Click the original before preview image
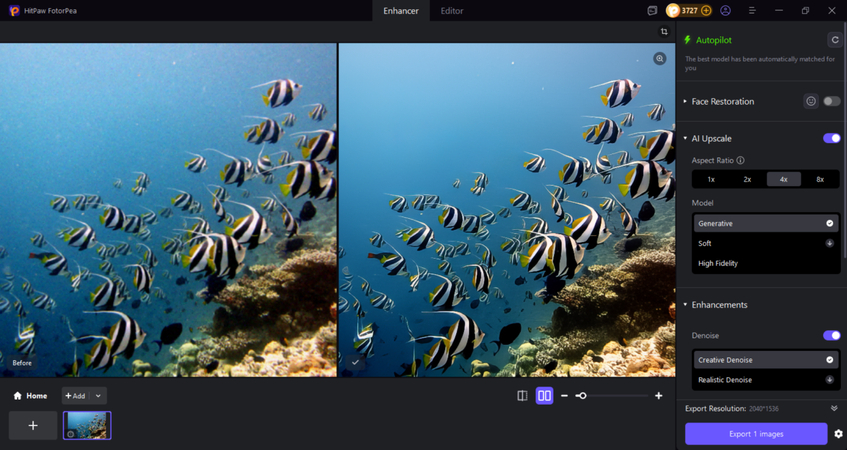Screen dimensions: 847x450 [x=168, y=210]
